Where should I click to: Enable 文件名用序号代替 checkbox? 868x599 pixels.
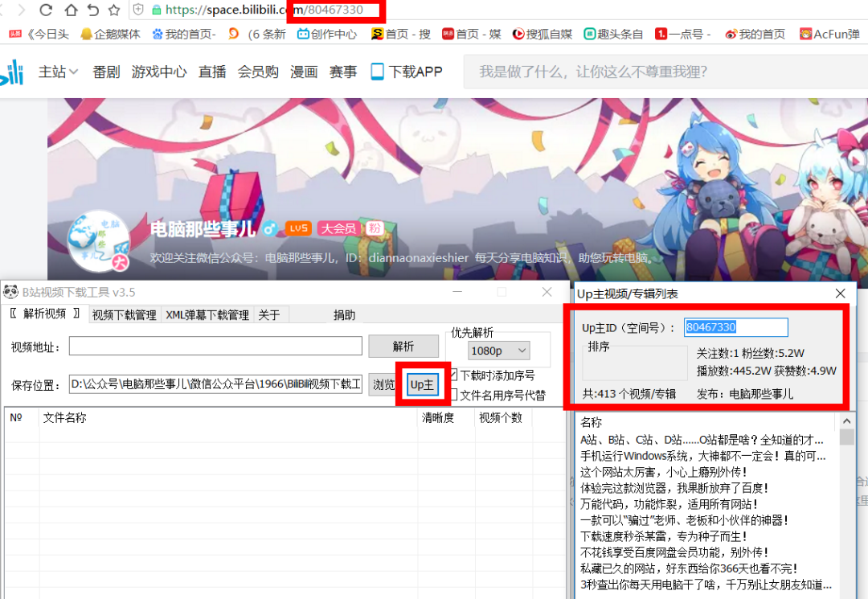tap(454, 395)
